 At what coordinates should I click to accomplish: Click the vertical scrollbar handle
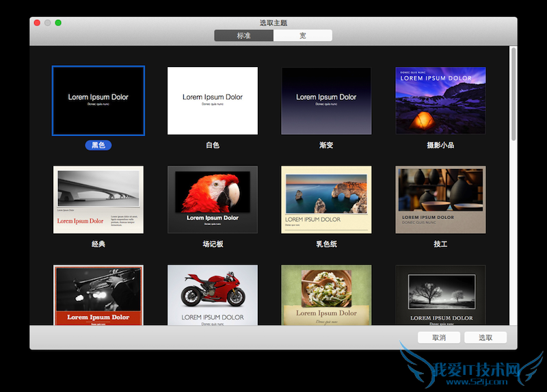pos(513,94)
